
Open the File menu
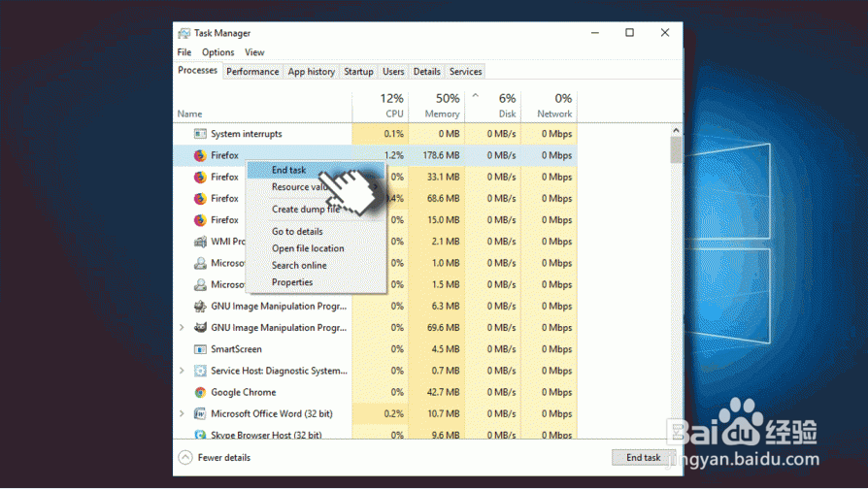[x=184, y=52]
